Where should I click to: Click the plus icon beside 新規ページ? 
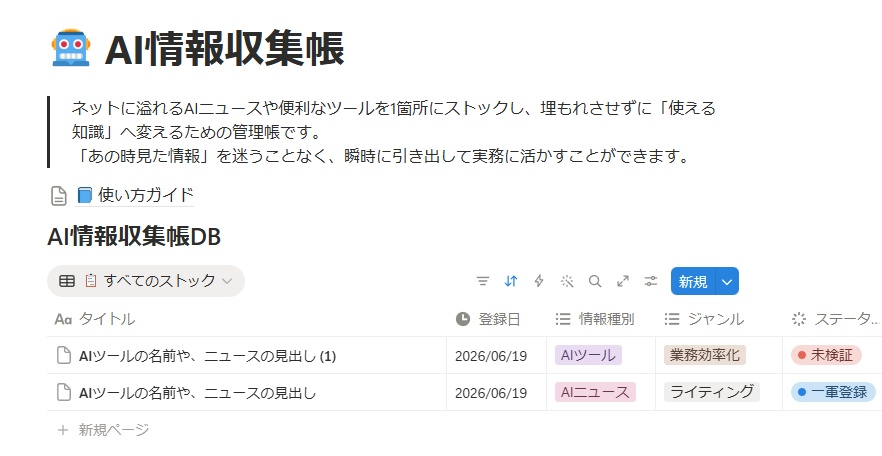click(63, 430)
